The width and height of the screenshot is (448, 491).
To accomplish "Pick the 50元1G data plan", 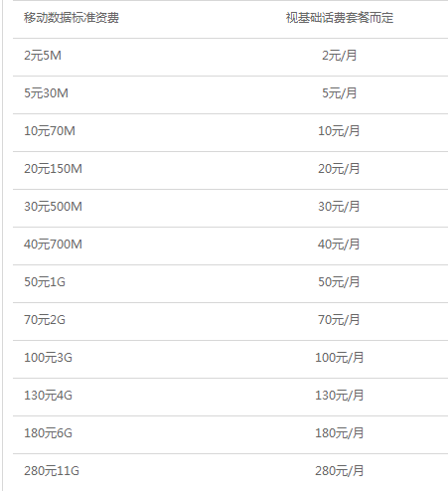I will [45, 282].
